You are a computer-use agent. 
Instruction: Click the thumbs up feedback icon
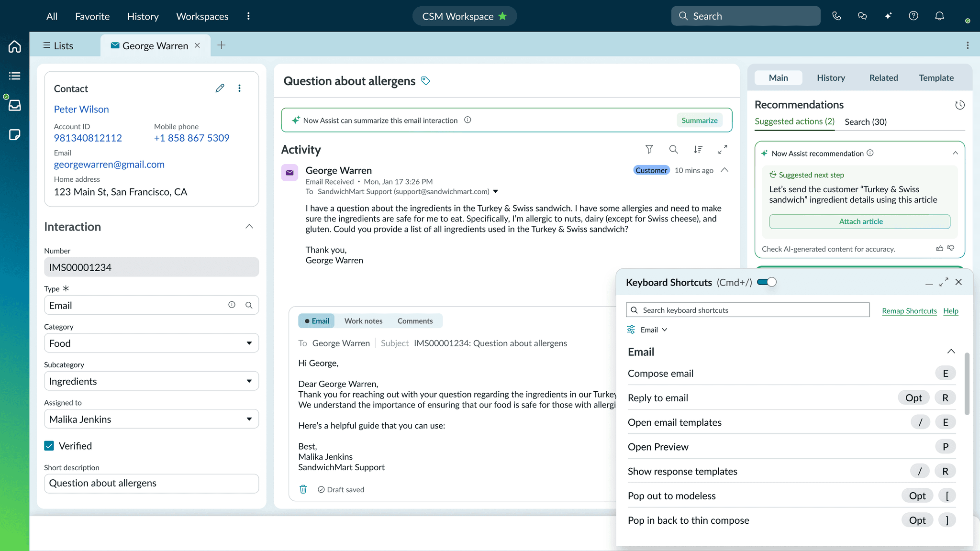939,249
